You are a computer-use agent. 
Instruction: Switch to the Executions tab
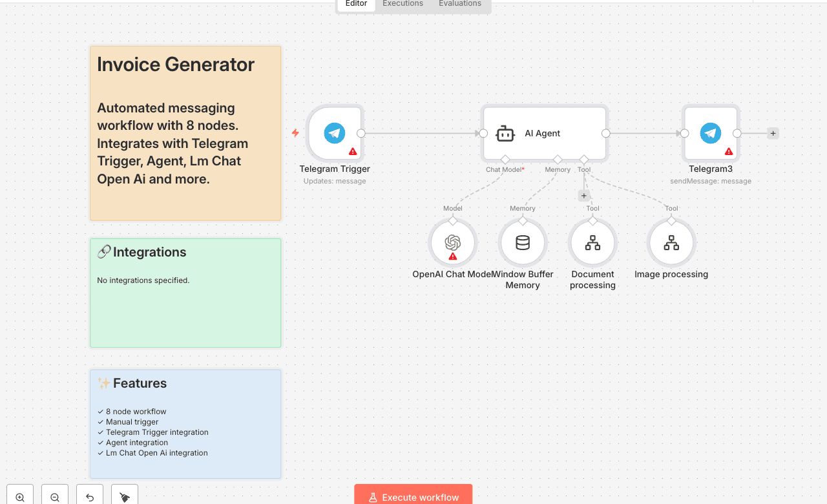click(402, 3)
